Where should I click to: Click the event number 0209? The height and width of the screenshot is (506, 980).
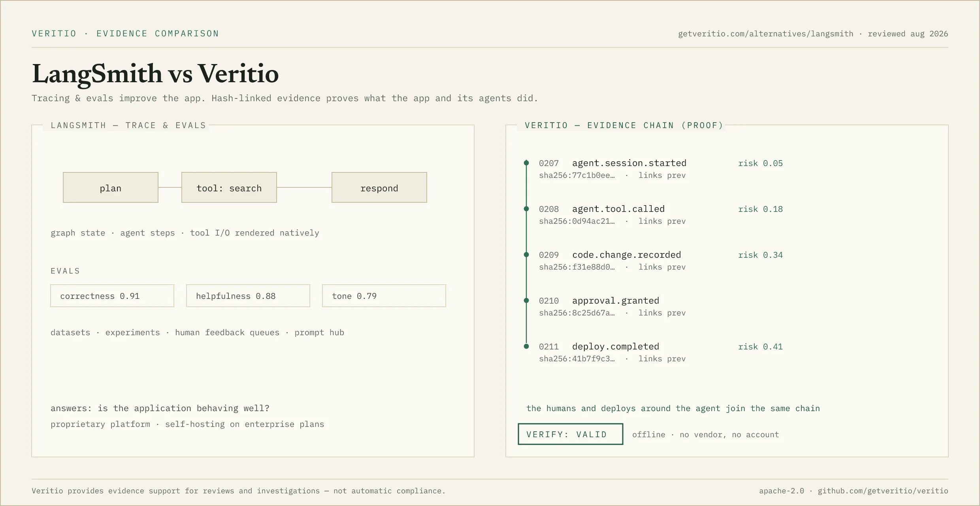(x=549, y=255)
